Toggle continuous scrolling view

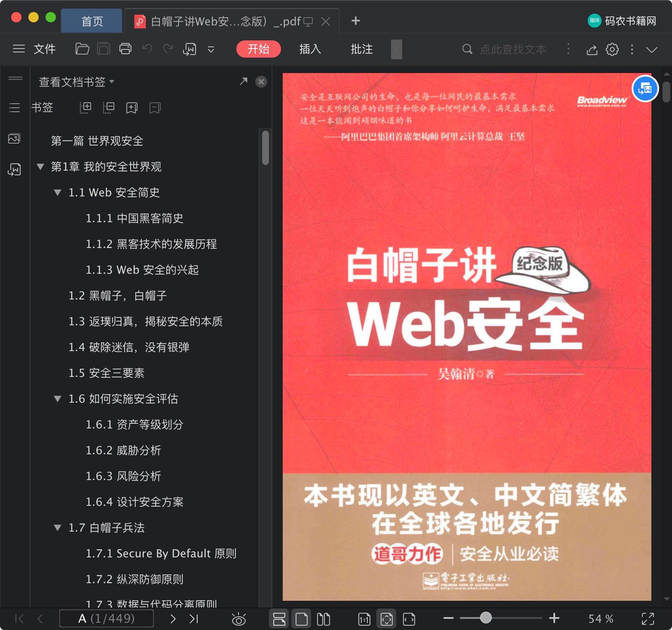tap(279, 619)
